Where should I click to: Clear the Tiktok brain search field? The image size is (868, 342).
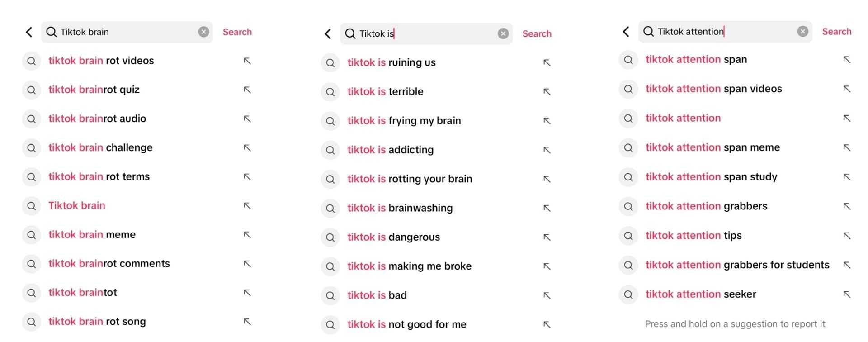[204, 32]
